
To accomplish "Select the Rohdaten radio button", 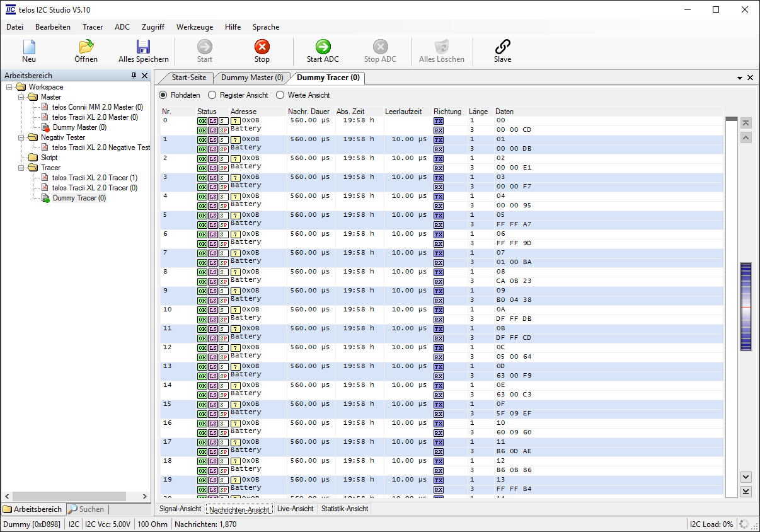I will 163,95.
